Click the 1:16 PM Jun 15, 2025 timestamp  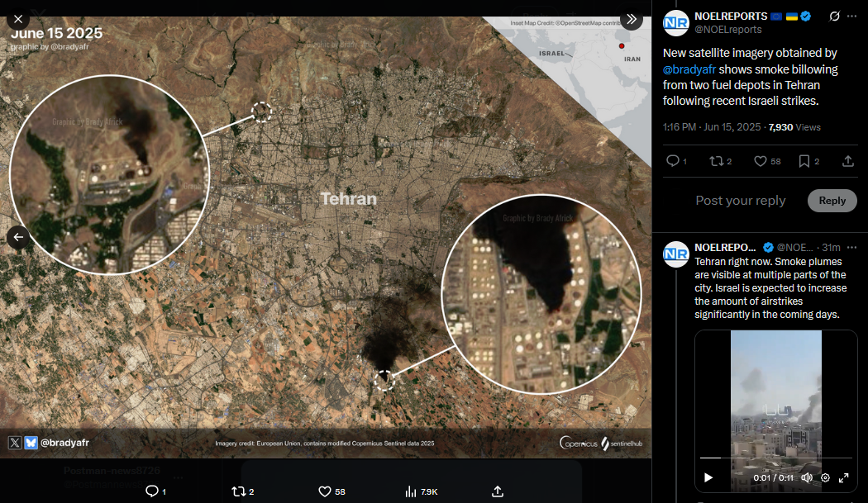712,127
